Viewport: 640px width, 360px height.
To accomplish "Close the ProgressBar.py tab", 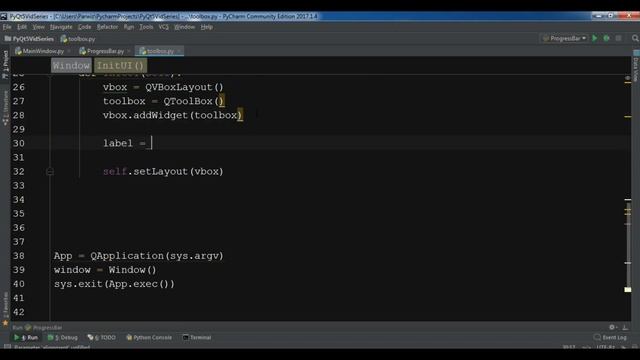I will point(129,51).
